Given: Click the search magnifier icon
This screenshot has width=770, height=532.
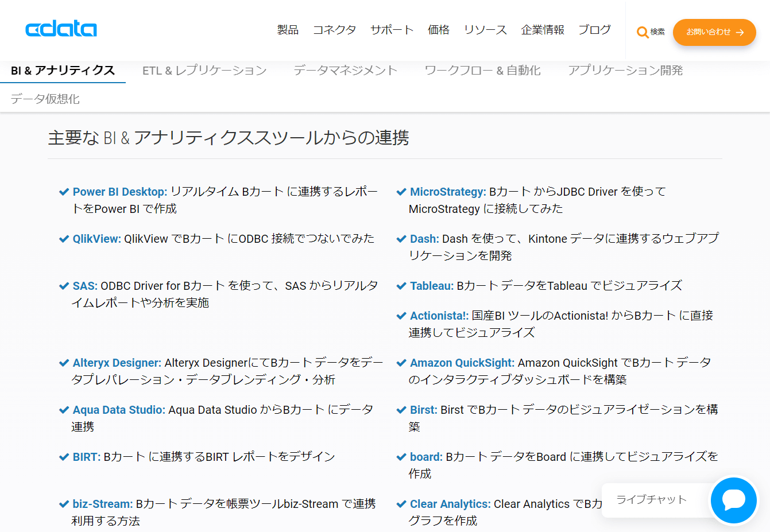Looking at the screenshot, I should 643,32.
